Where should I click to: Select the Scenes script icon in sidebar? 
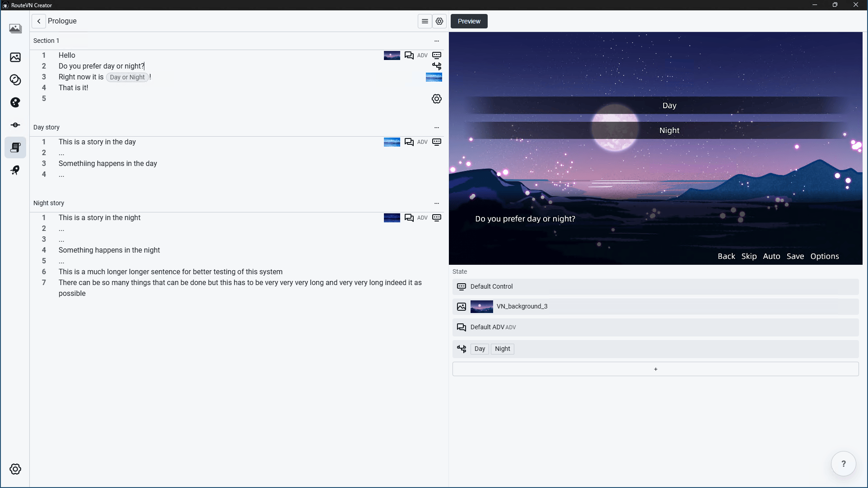tap(15, 147)
